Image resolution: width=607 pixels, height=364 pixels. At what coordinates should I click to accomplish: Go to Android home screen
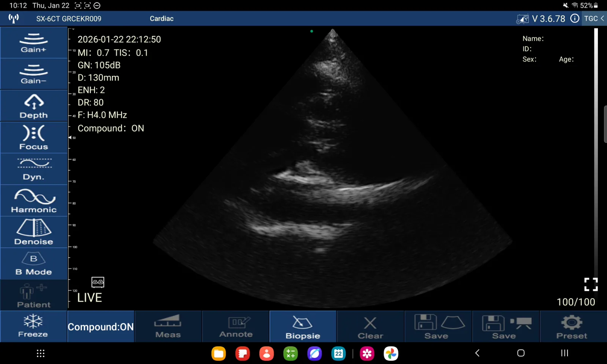pos(521,353)
